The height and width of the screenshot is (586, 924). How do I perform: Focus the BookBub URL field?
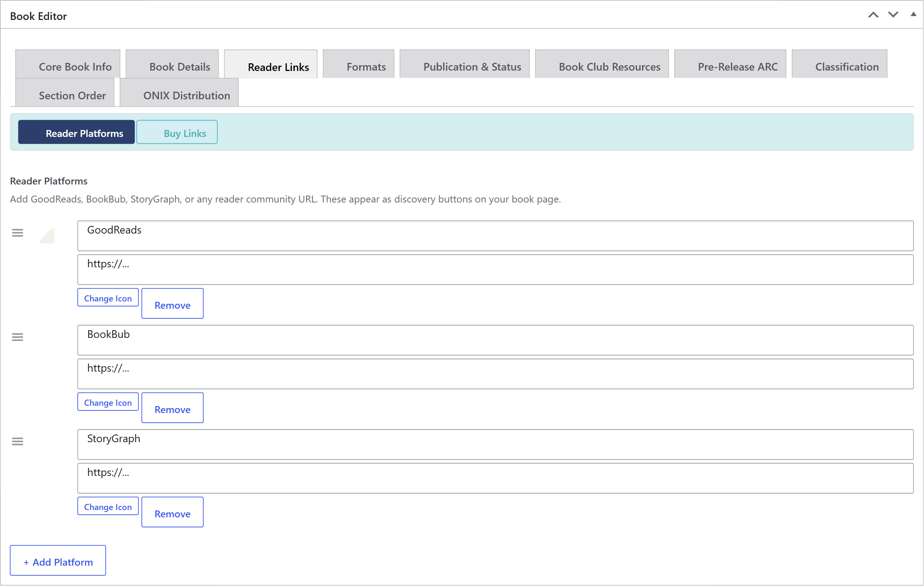tap(495, 374)
